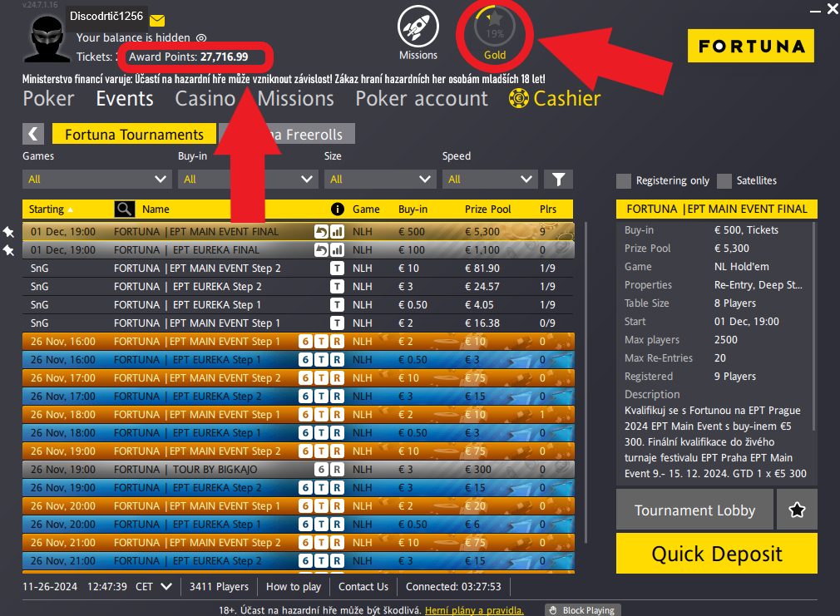Open the Gold star loyalty status icon
840x616 pixels.
[495, 27]
